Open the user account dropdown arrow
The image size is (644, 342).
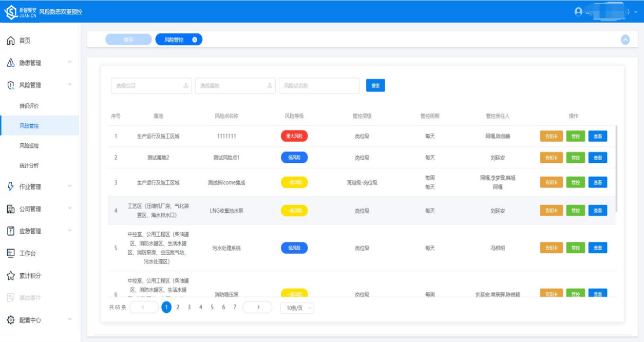(x=637, y=12)
